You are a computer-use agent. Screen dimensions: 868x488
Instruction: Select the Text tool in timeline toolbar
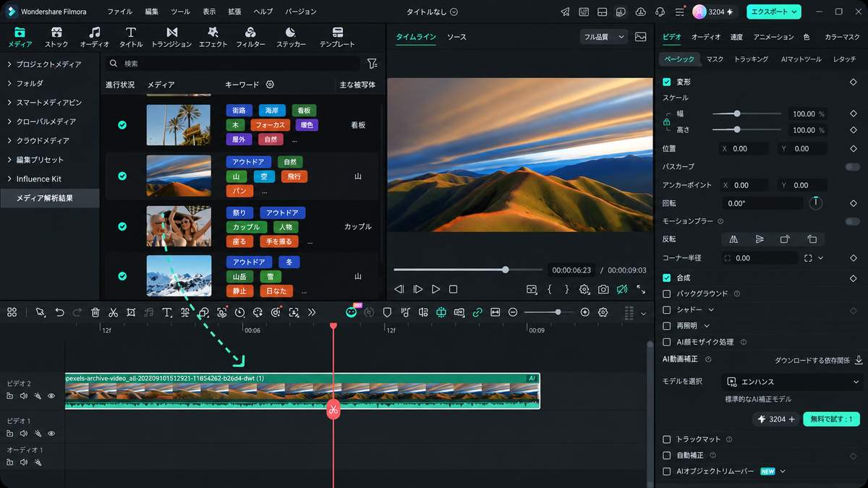(167, 312)
